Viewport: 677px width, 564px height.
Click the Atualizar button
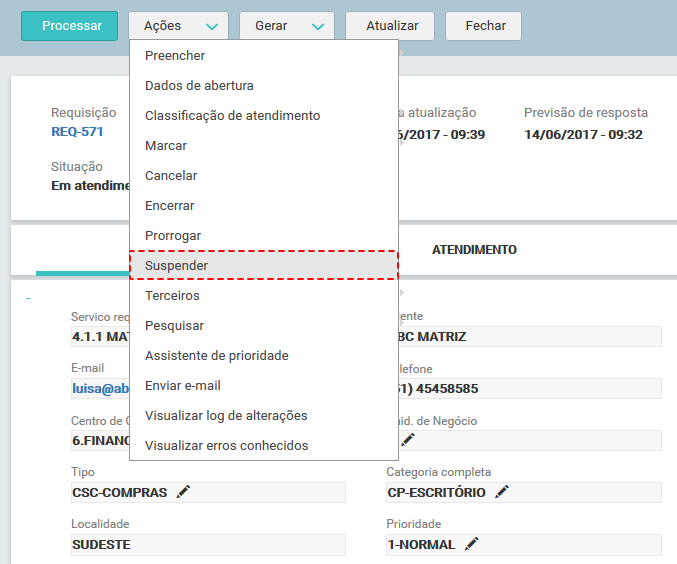[x=389, y=26]
